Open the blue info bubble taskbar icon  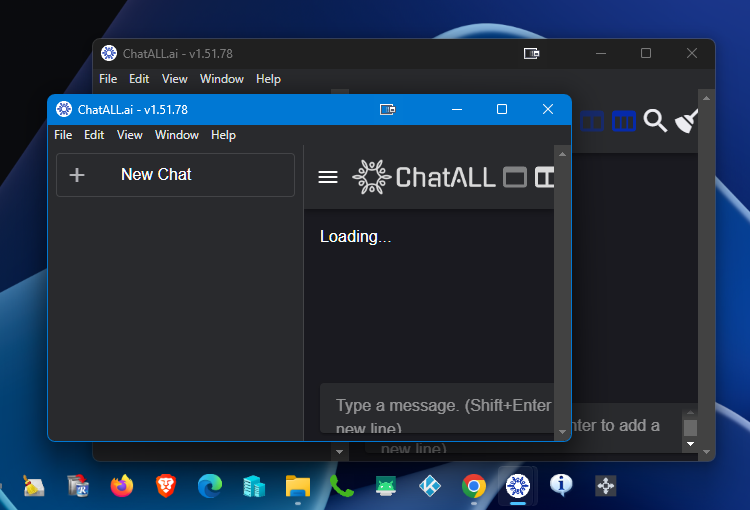pos(561,484)
